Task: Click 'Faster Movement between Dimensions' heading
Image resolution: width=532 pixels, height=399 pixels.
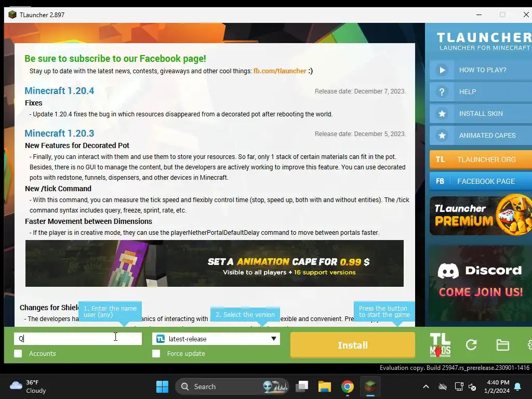Action: click(x=88, y=221)
